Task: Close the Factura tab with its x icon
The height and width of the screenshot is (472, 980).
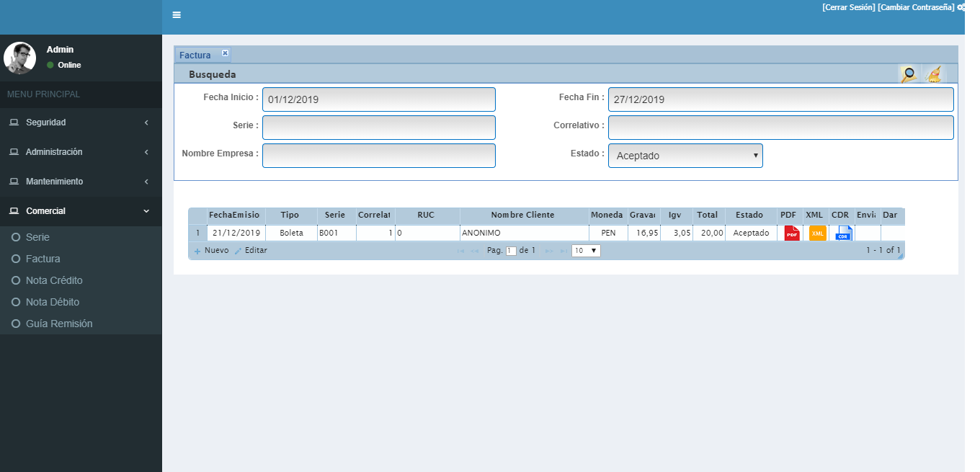Action: point(225,53)
